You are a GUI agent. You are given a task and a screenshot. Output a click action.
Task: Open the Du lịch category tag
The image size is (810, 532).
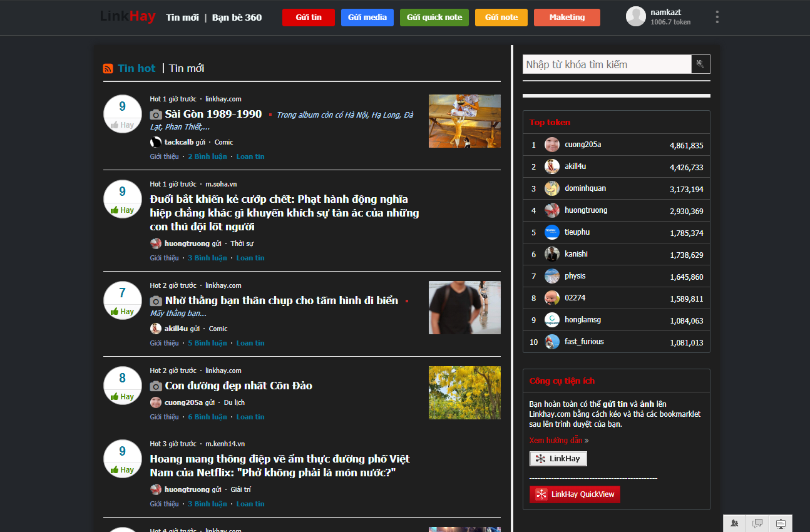click(x=234, y=402)
